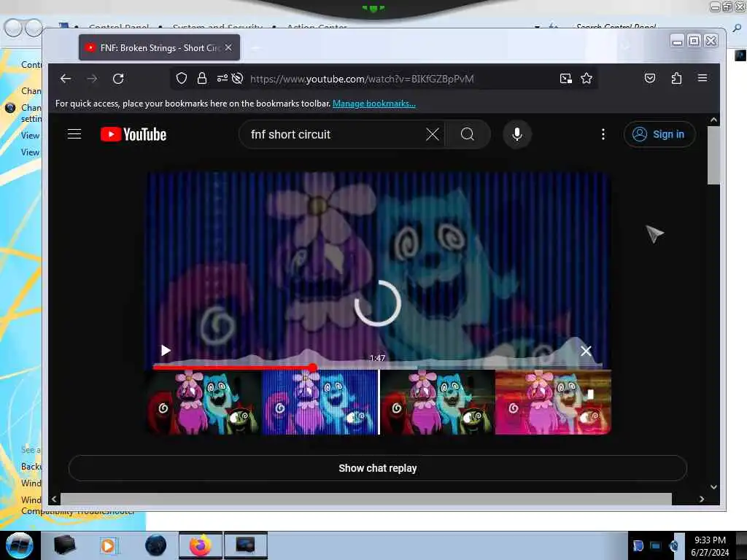Select the first storyboard thumbnail
This screenshot has height=560, width=747.
204,402
